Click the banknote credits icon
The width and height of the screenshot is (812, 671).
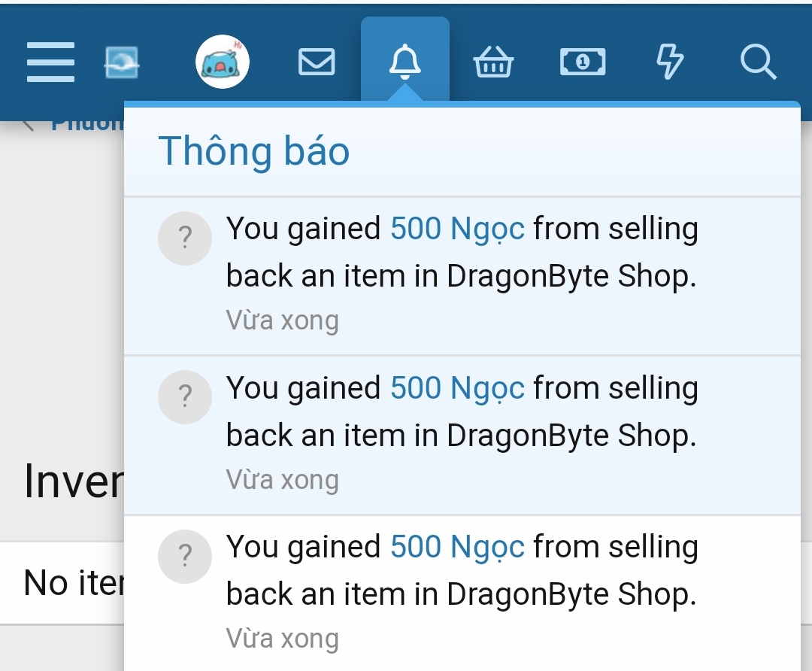[583, 62]
